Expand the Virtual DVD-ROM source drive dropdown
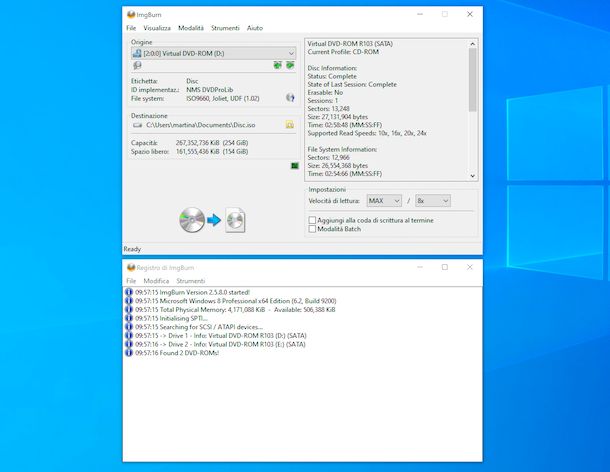Screen dimensions: 610x472 214,53
